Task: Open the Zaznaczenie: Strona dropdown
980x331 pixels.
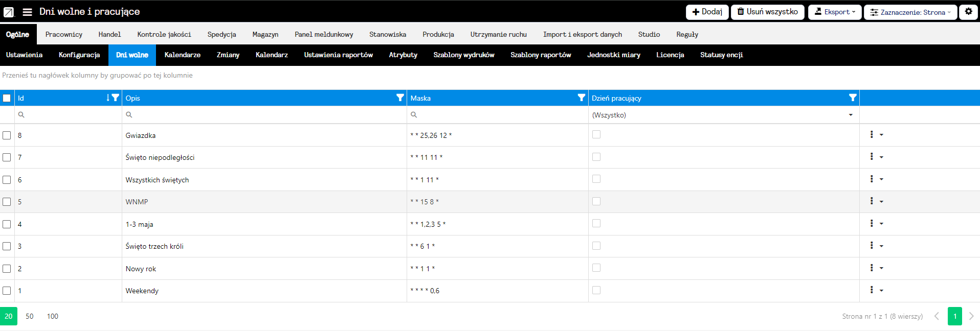Action: (x=910, y=12)
